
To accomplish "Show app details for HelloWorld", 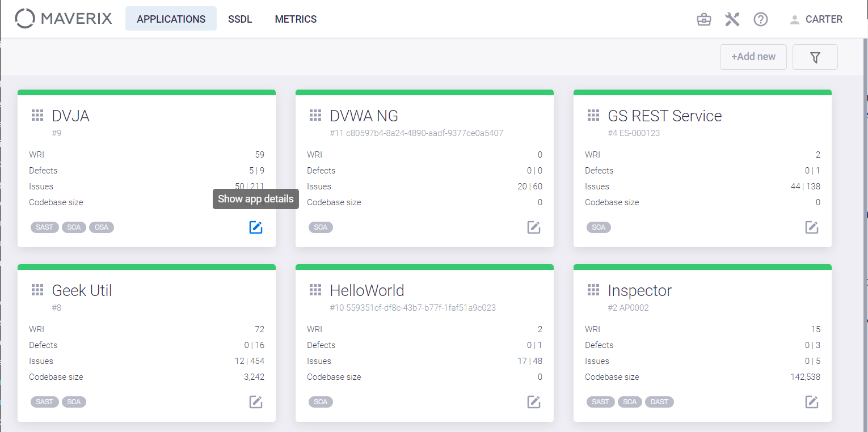I will (534, 402).
